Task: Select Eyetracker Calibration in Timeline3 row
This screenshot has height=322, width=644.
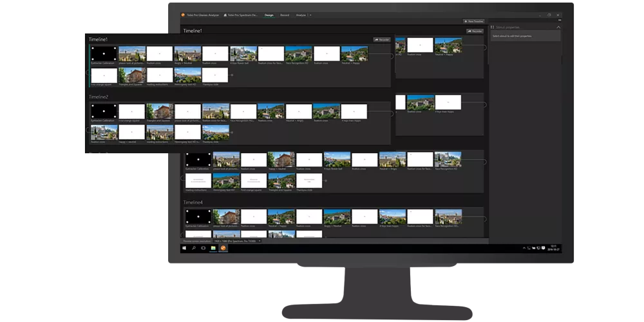Action: click(x=198, y=161)
